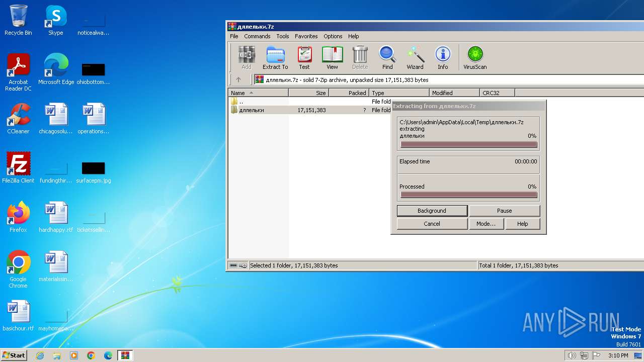The image size is (644, 362).
Task: Click the Mode... button
Action: [486, 224]
